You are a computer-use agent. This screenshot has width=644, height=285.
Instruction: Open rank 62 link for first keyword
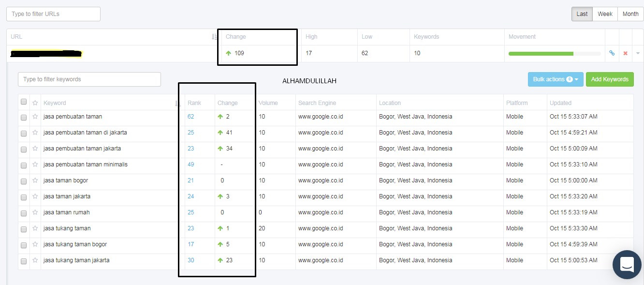[x=190, y=117]
